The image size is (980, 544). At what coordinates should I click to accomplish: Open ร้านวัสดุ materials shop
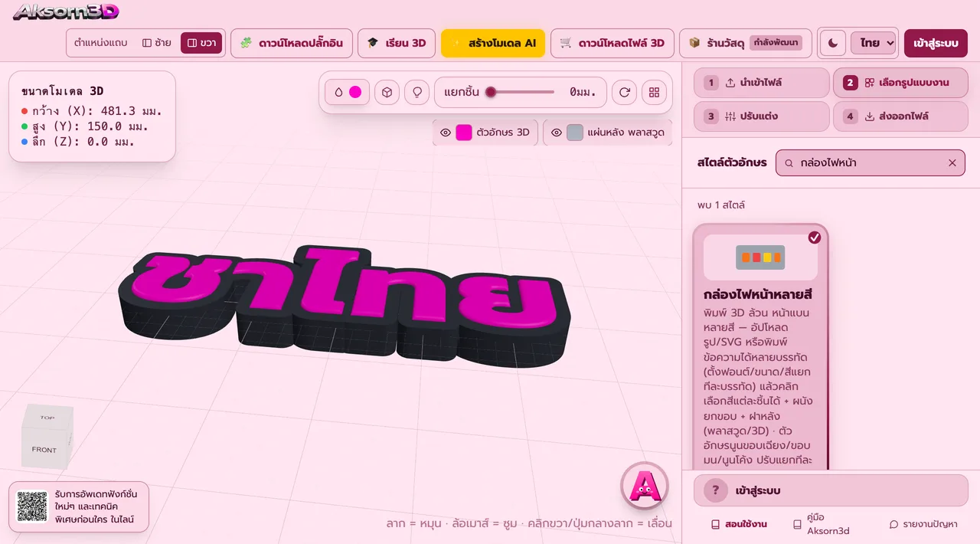746,43
